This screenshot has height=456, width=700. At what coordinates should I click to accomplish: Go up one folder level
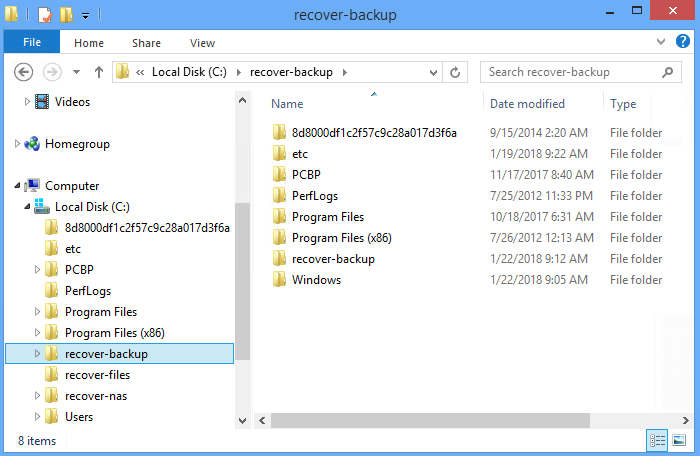click(99, 72)
